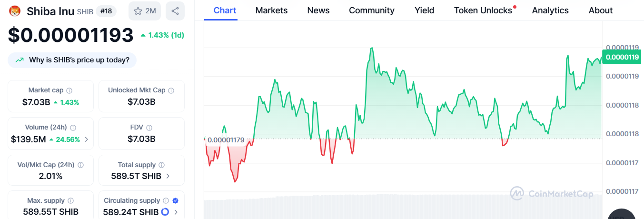Click the verified badge beside Circulating supply

point(175,201)
